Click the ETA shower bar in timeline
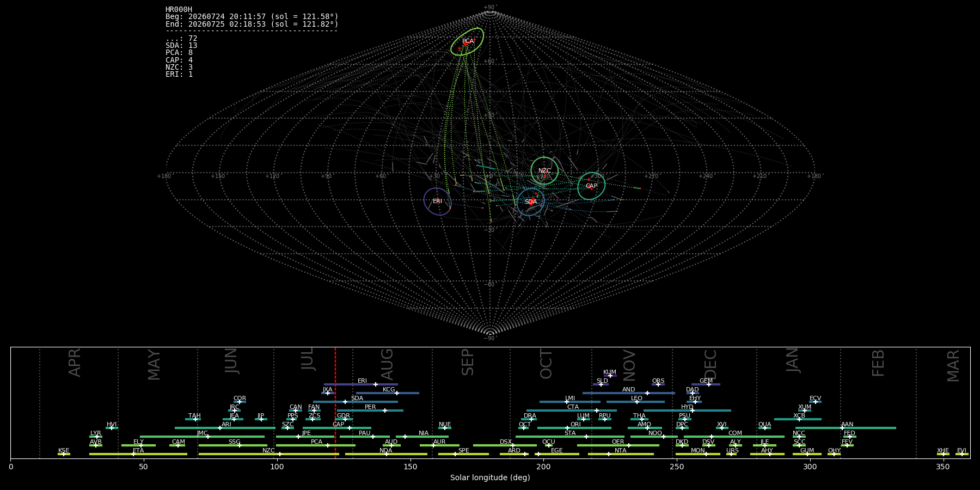The image size is (980, 490). point(138,454)
